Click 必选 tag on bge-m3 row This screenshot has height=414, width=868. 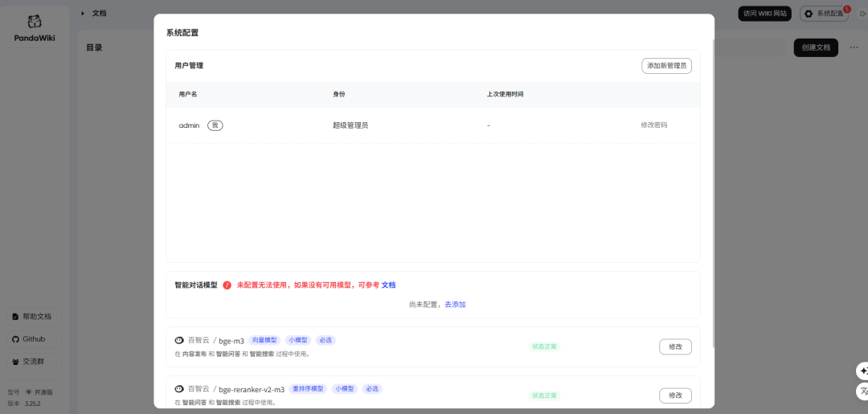(326, 340)
